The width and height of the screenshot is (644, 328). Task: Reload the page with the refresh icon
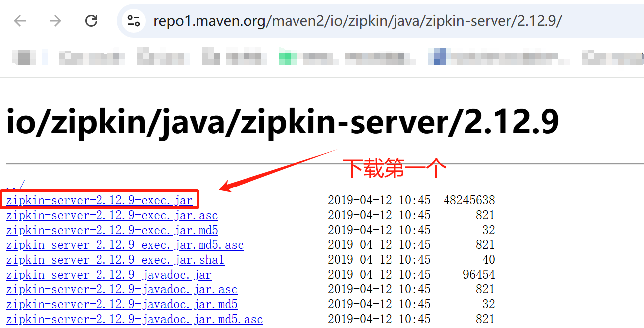click(x=91, y=21)
